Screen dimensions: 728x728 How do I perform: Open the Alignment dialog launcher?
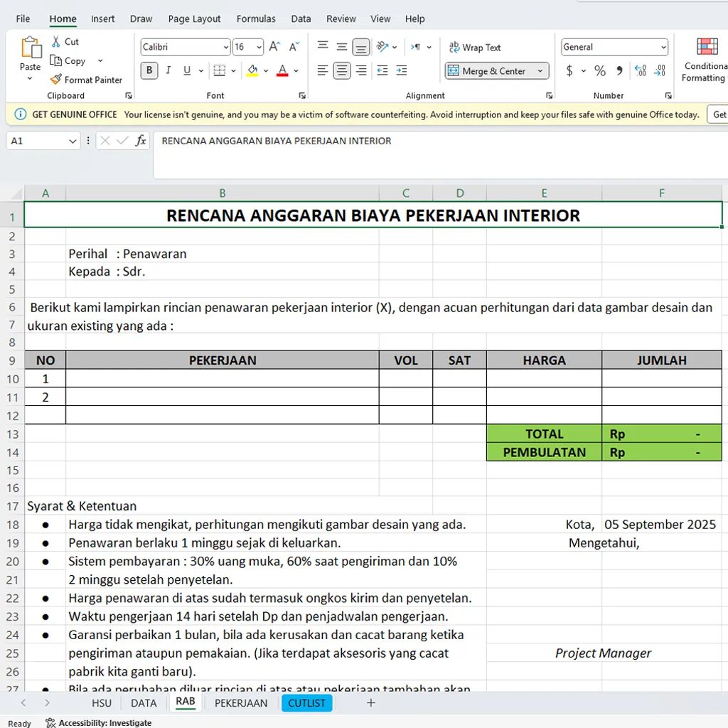550,96
